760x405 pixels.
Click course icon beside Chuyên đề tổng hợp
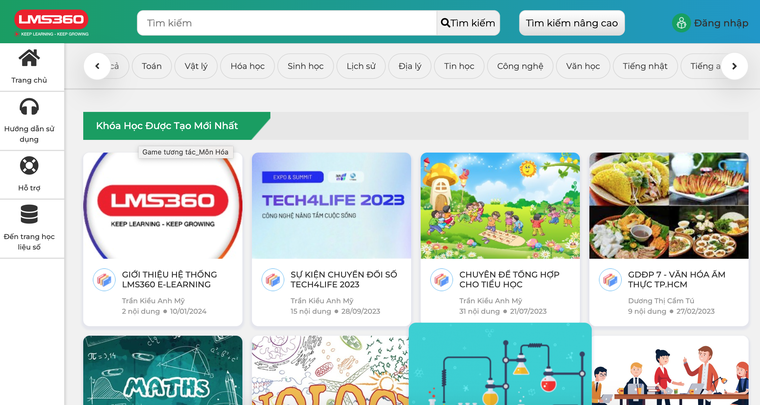tap(441, 280)
